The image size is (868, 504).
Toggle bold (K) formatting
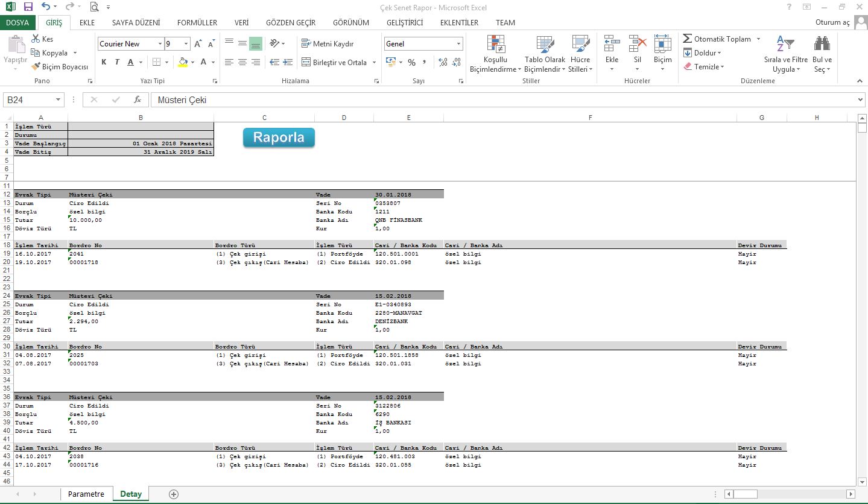(104, 62)
